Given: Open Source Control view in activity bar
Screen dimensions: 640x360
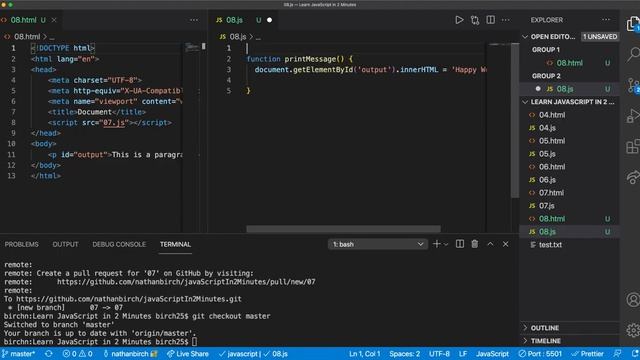Looking at the screenshot, I should point(633,85).
